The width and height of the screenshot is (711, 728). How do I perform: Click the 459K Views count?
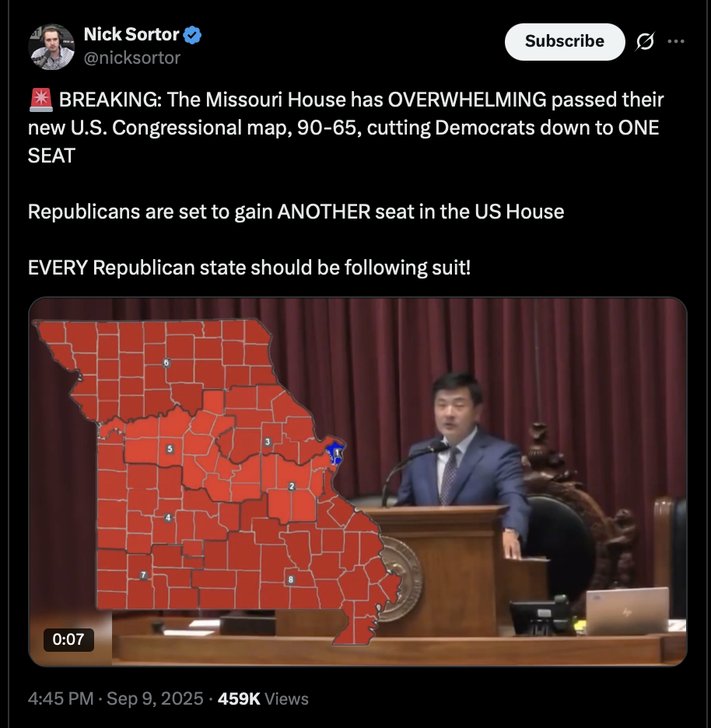(x=263, y=698)
